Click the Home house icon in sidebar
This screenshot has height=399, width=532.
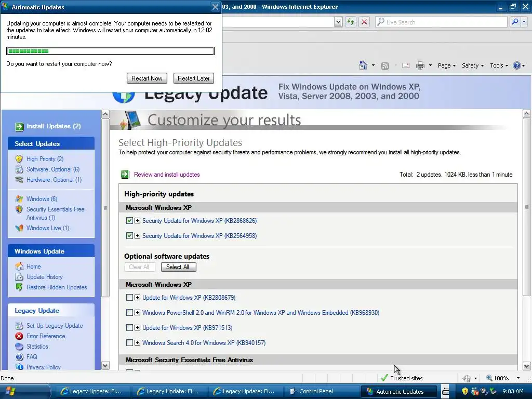click(x=19, y=267)
